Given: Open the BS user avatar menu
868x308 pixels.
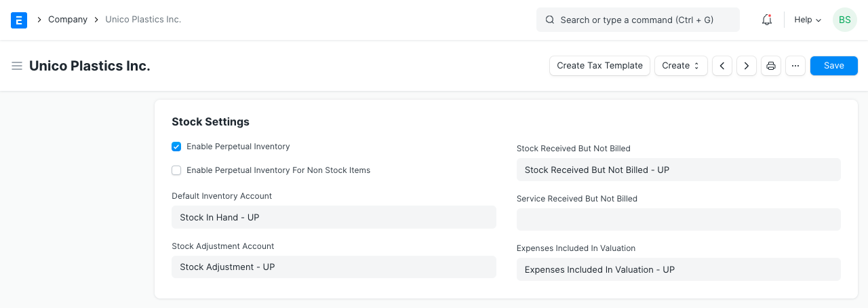Looking at the screenshot, I should point(845,20).
